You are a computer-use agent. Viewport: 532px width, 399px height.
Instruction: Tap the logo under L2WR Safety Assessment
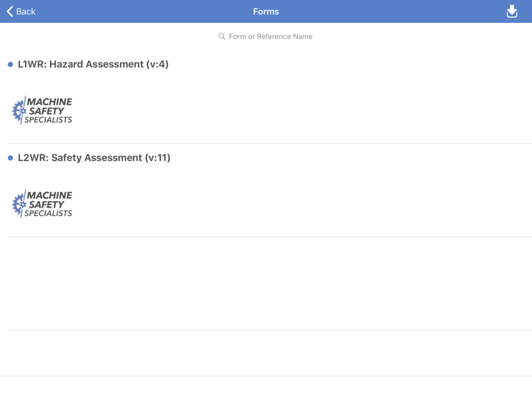click(42, 203)
